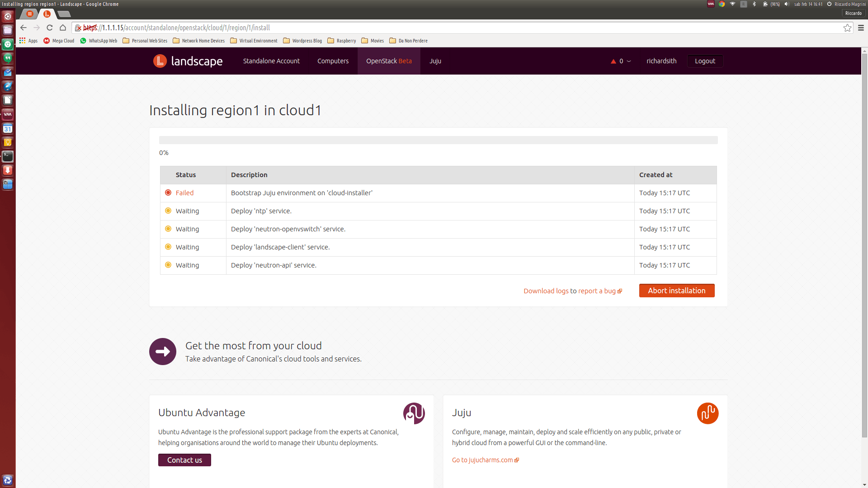
Task: Open the Da Non Perdere bookmark folder
Action: pos(409,41)
